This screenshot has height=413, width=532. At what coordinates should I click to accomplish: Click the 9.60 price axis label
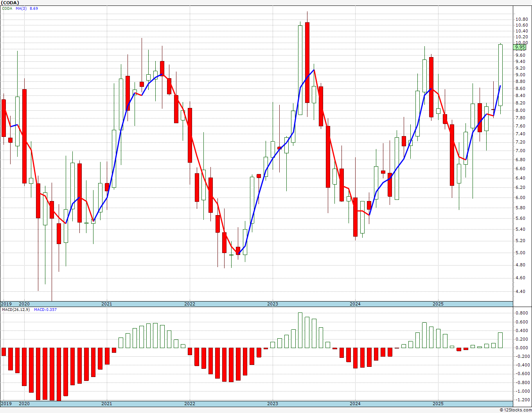520,56
